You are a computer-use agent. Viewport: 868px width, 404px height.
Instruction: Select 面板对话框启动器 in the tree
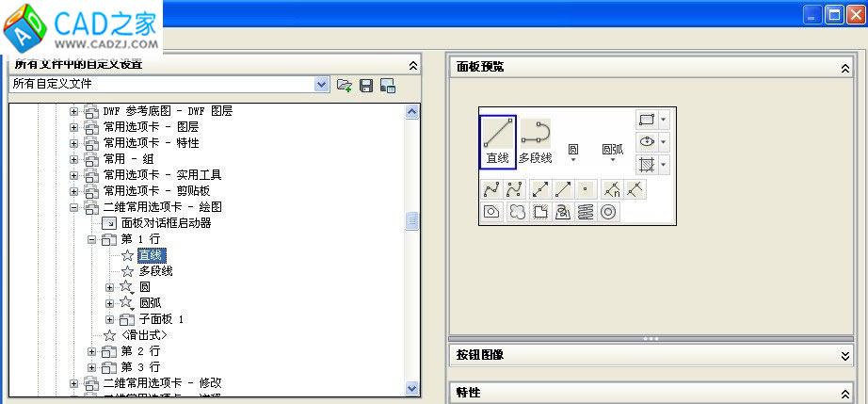[166, 223]
